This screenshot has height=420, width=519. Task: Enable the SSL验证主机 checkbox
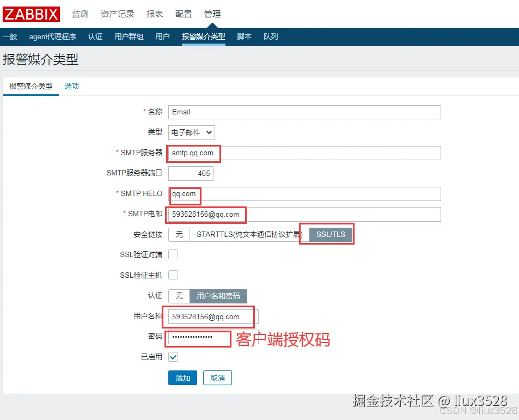pos(173,275)
